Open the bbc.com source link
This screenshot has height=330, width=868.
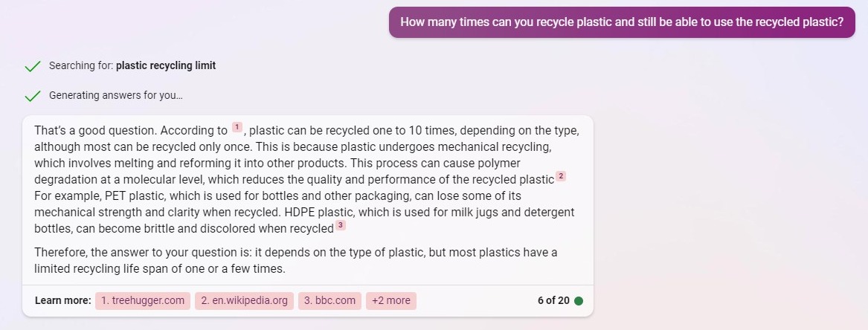click(x=330, y=301)
